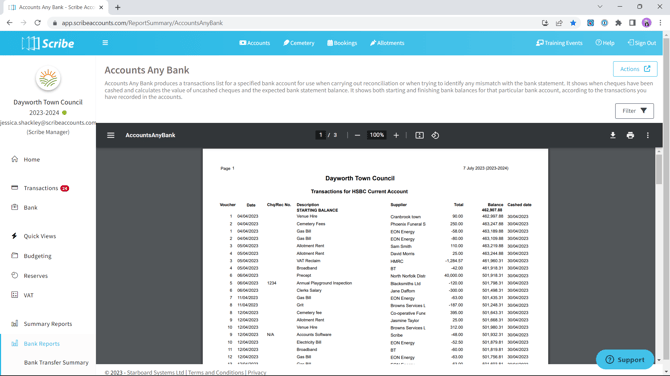Open the Allotments menu in top navigation

387,43
